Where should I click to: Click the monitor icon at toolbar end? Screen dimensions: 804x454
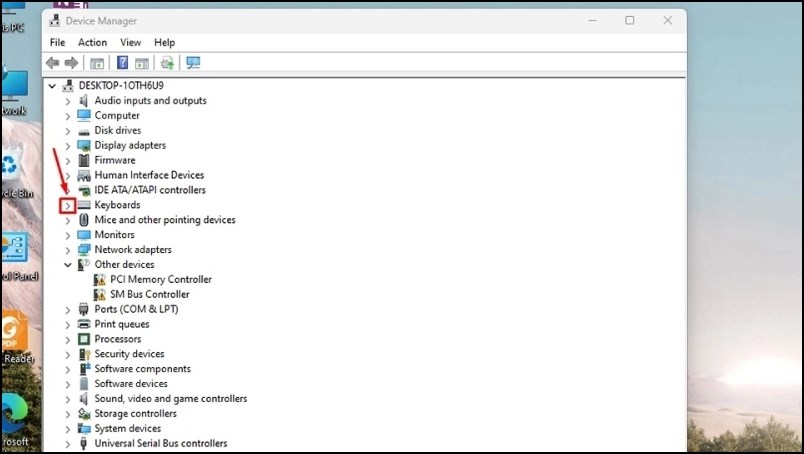tap(193, 63)
